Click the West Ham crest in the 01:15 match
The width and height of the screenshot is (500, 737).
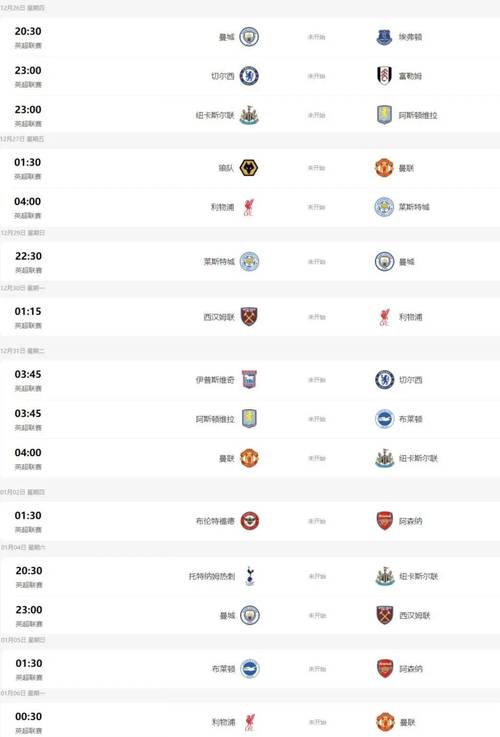pos(249,317)
